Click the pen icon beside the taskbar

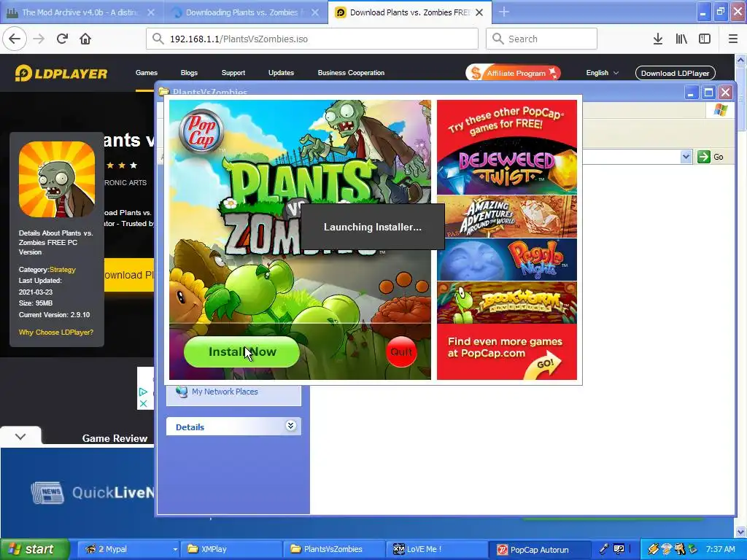coord(604,549)
